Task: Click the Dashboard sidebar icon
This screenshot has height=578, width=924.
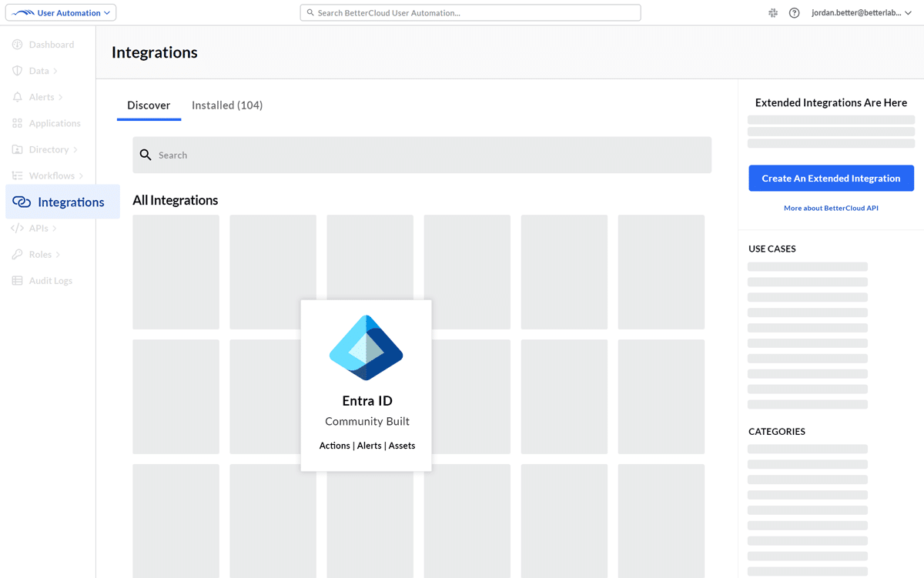Action: point(17,45)
